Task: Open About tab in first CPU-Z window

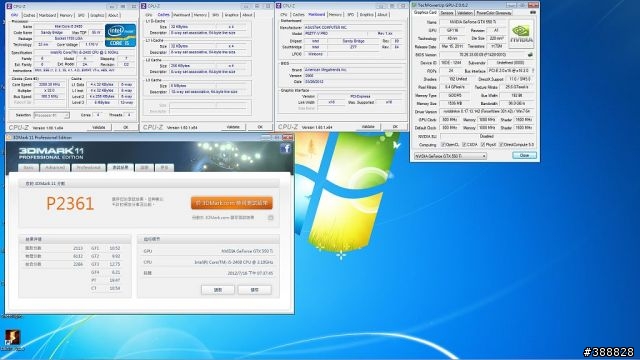Action: 113,15
